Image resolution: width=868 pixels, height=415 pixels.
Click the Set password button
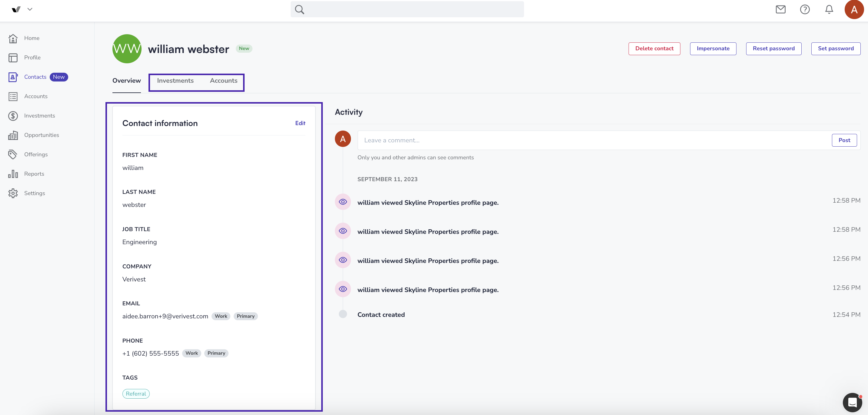[836, 48]
